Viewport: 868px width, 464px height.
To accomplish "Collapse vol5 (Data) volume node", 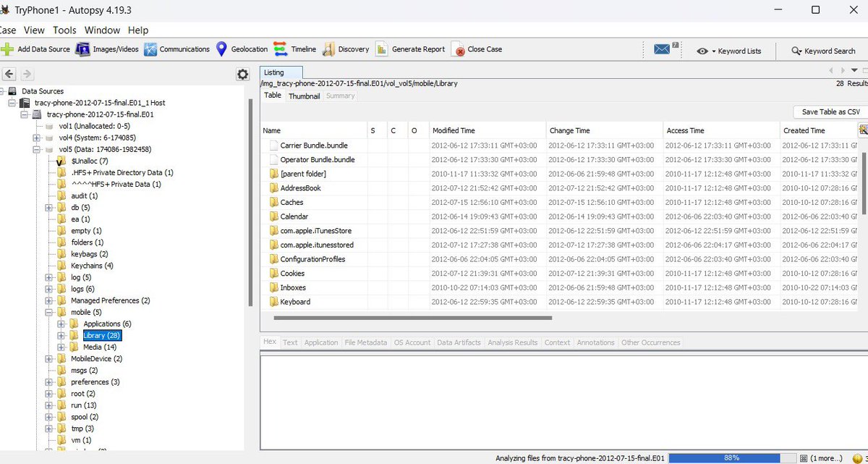I will (36, 149).
